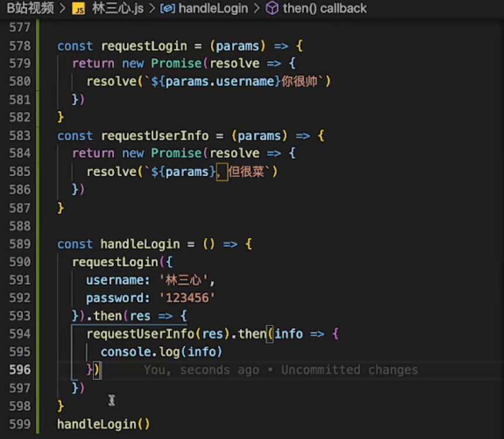Expand breadcrumb chevron after 林三心.js

(152, 8)
